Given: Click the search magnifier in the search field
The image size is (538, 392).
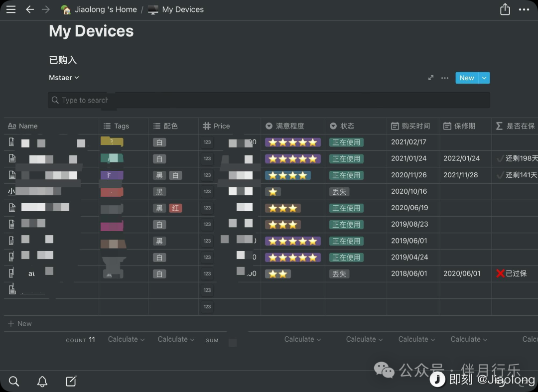Looking at the screenshot, I should coord(55,100).
